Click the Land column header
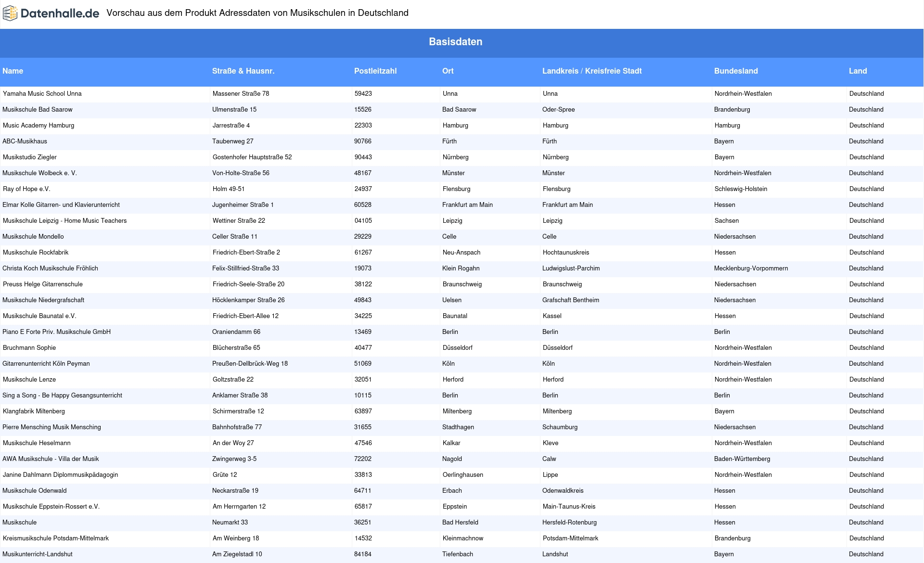Viewport: 924px width, 563px height. pos(858,71)
